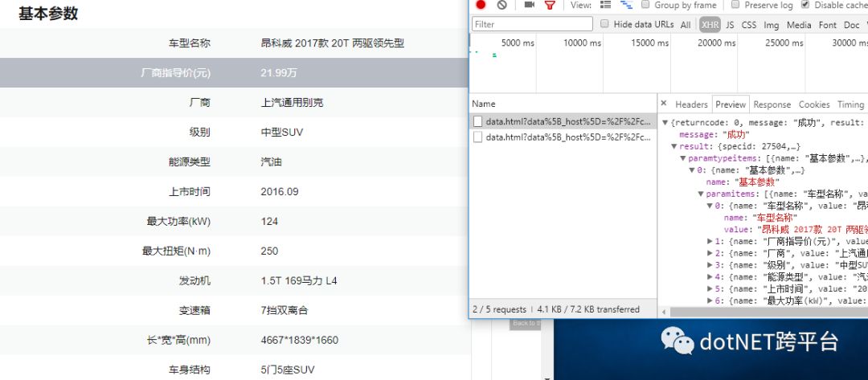Click the 4667*1839*1660 dimensions value
Screen dimensions: 868x380
pyautogui.click(x=300, y=340)
